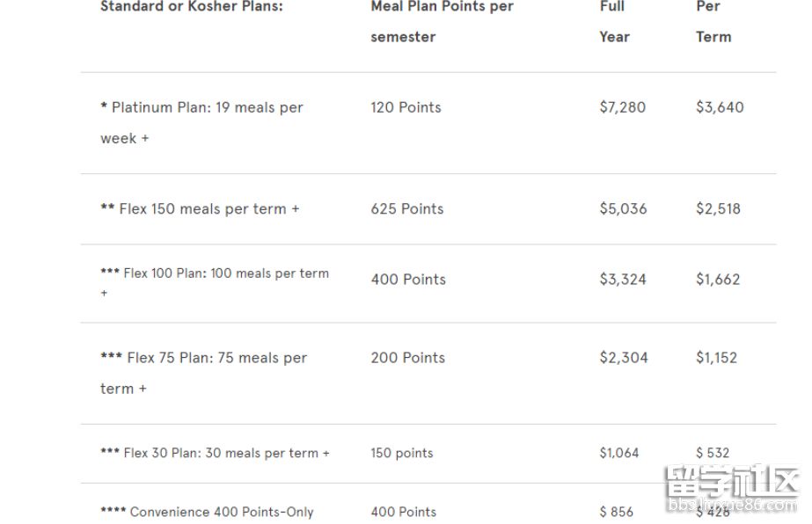Viewport: 812px width, 524px height.
Task: Click the 150 points cell
Action: 401,453
